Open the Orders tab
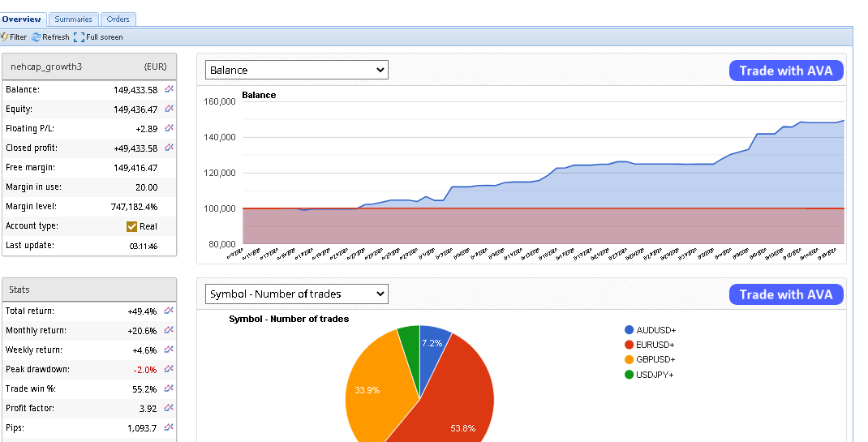The height and width of the screenshot is (442, 868). (118, 19)
